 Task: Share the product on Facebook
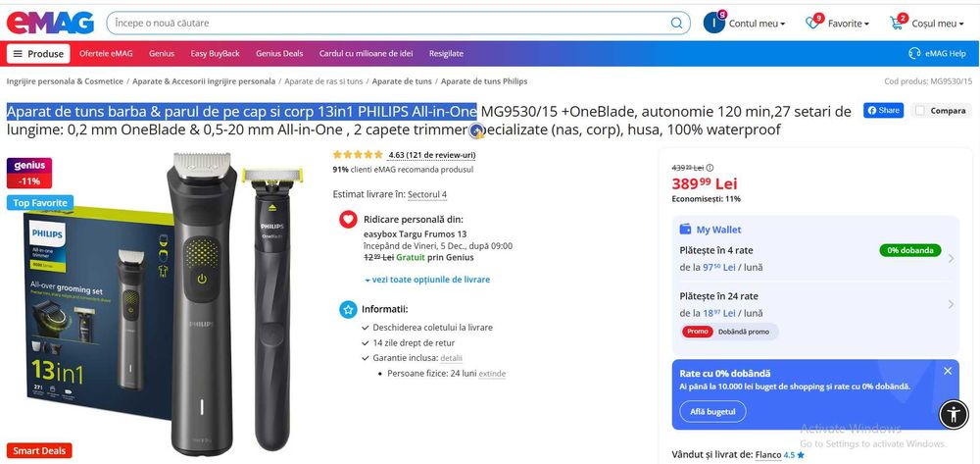tap(883, 111)
